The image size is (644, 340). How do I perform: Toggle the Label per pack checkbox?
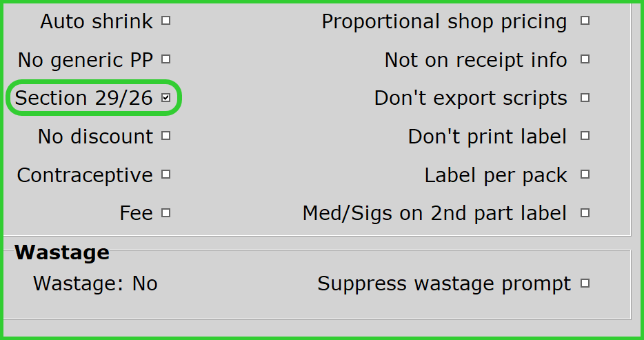click(585, 174)
